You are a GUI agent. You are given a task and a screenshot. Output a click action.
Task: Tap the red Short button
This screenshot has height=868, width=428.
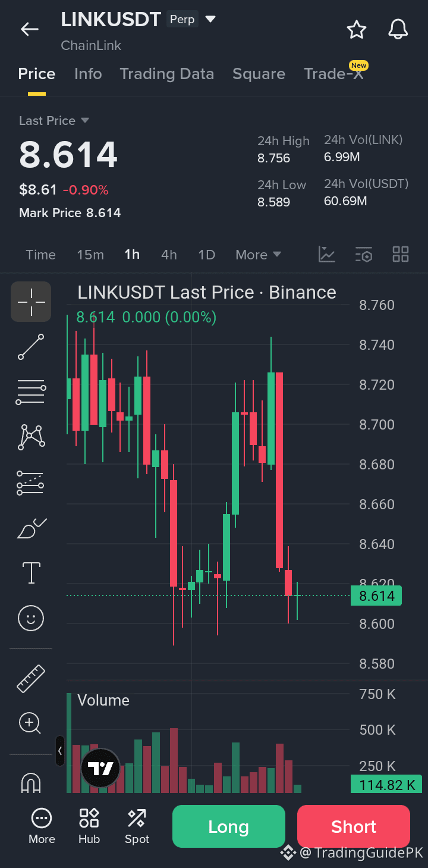coord(354,826)
